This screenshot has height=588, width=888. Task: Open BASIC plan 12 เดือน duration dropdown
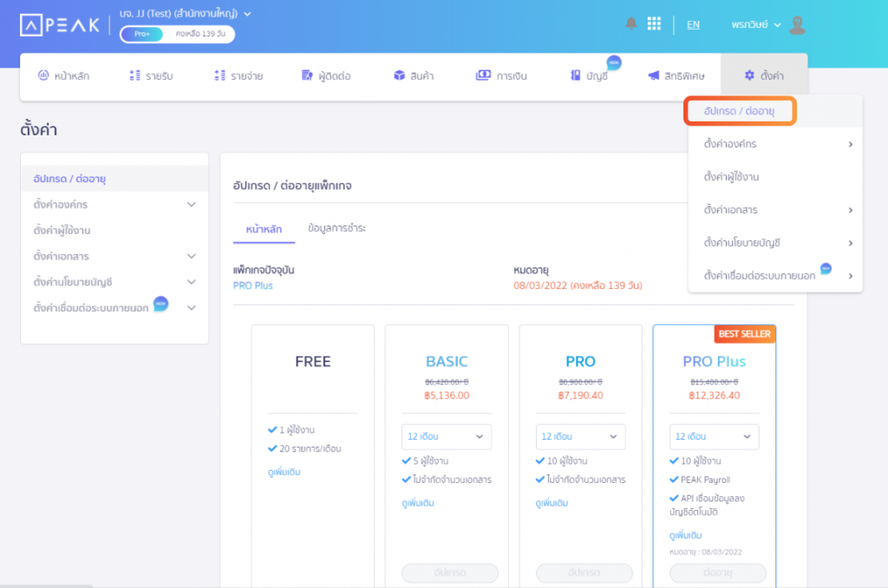tap(447, 437)
